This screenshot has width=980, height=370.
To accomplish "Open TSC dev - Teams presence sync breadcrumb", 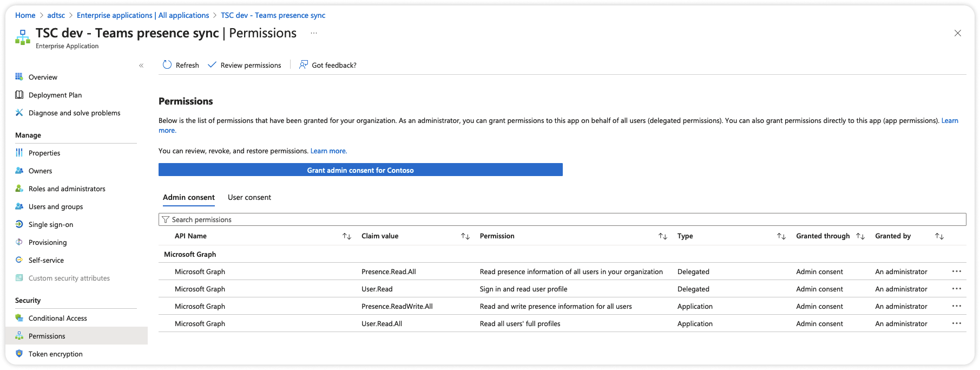I will pyautogui.click(x=273, y=15).
